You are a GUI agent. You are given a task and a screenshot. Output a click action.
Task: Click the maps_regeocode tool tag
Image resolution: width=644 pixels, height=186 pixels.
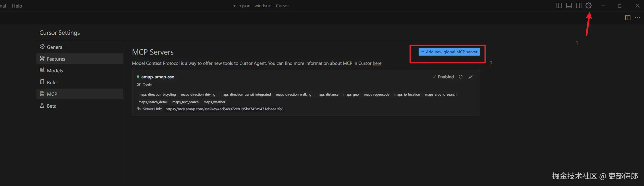pos(376,94)
